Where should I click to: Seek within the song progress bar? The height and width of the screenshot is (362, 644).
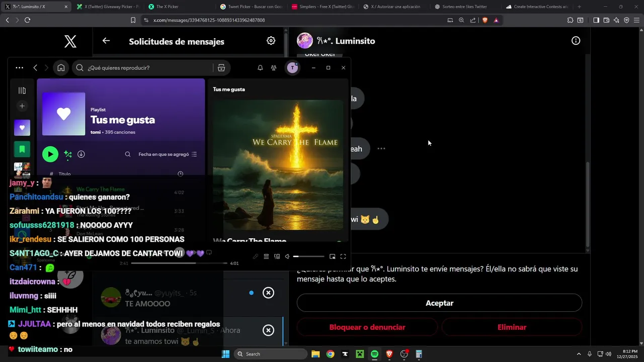(x=179, y=263)
